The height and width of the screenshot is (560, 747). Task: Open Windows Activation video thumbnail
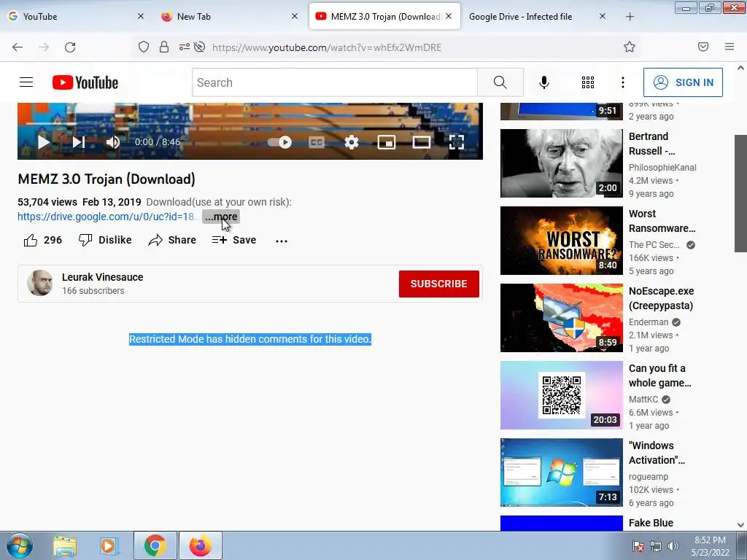pyautogui.click(x=561, y=472)
